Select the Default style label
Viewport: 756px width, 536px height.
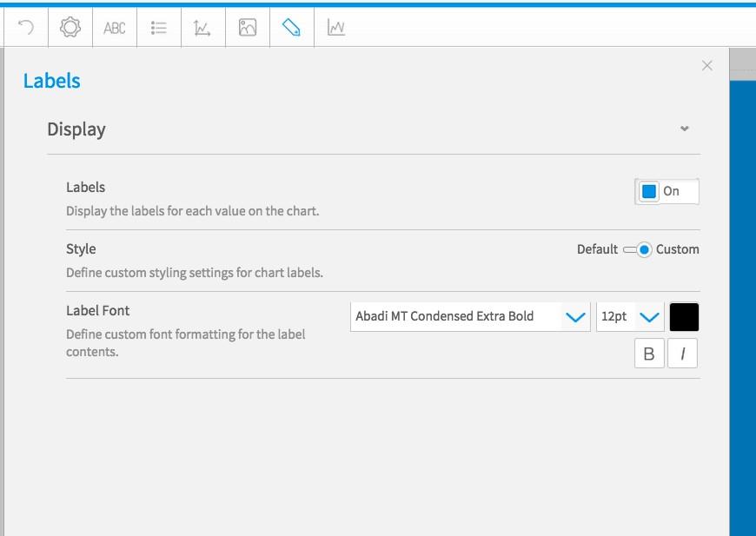tap(597, 249)
